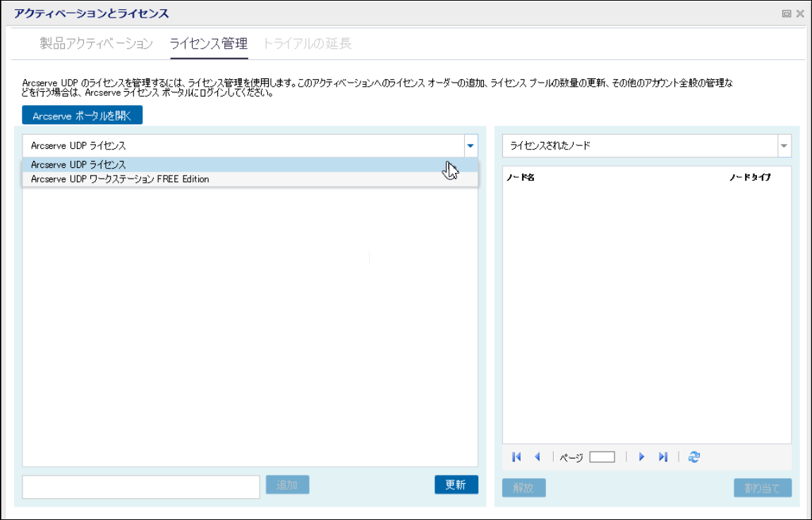Image resolution: width=812 pixels, height=520 pixels.
Task: Click the 割り当て button
Action: pyautogui.click(x=763, y=488)
